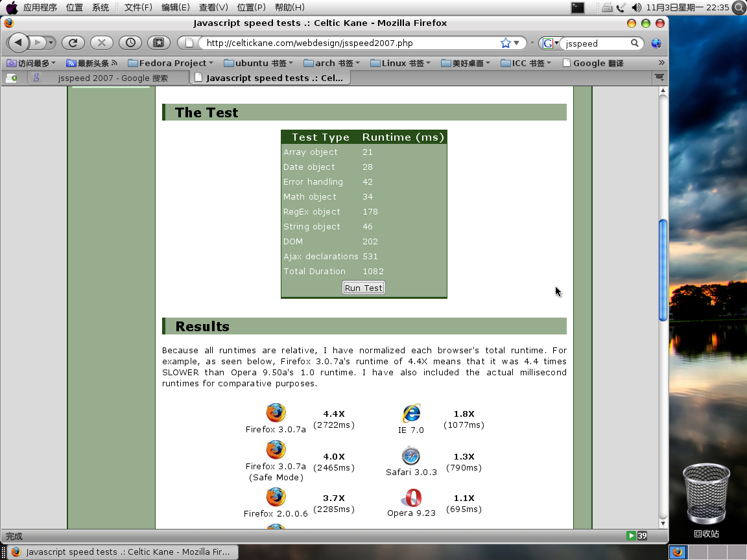747x560 pixels.
Task: Click the IE 7.0 browser icon
Action: point(411,414)
